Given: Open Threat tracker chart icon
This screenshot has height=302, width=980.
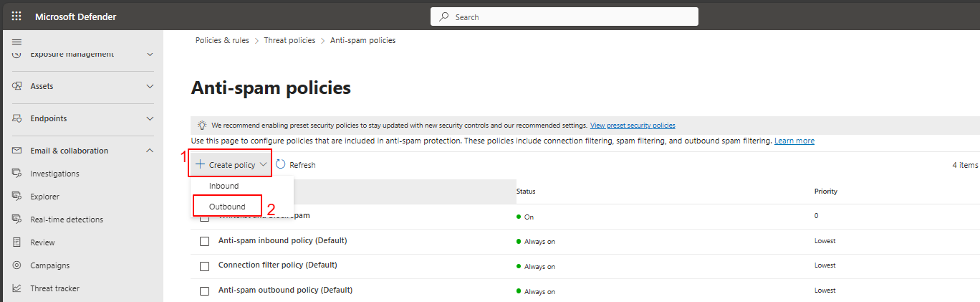Looking at the screenshot, I should (16, 288).
